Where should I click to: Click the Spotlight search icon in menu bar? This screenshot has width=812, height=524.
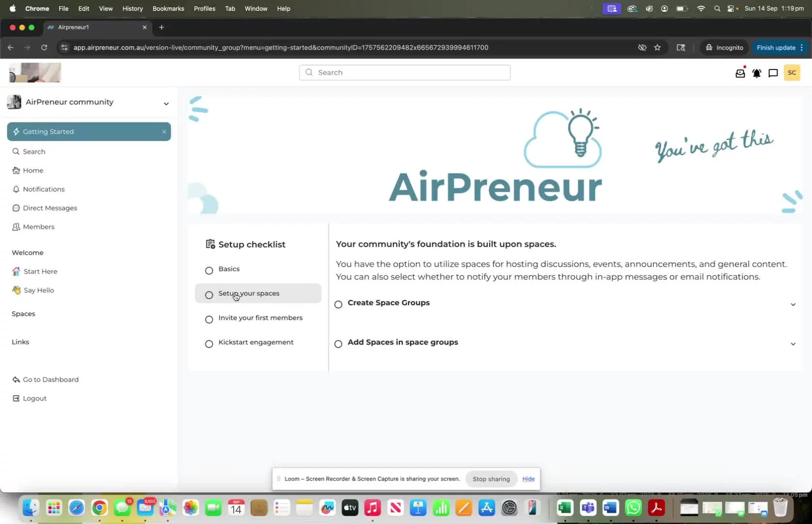tap(717, 8)
